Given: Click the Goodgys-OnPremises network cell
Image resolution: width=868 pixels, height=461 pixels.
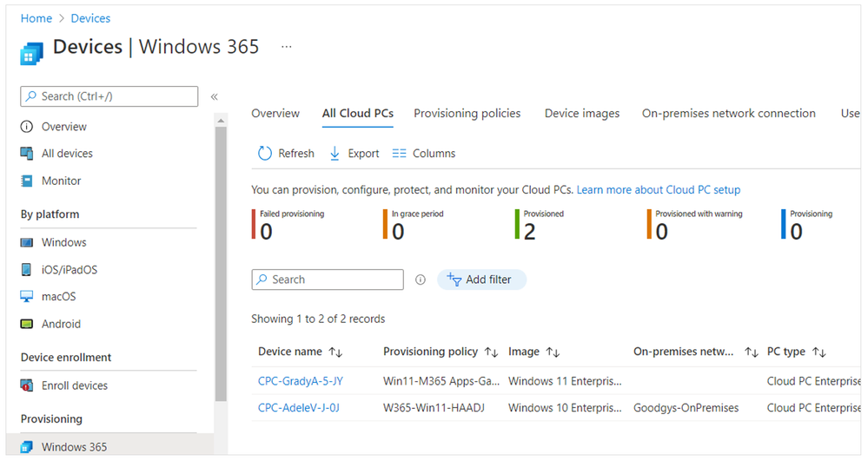Looking at the screenshot, I should coord(686,408).
